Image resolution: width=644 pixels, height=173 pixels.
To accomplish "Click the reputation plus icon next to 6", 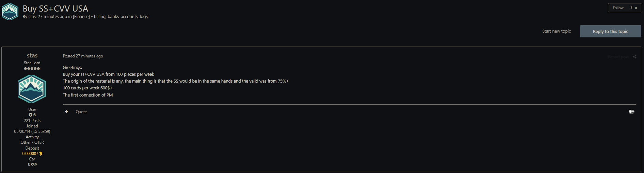I will tap(30, 115).
